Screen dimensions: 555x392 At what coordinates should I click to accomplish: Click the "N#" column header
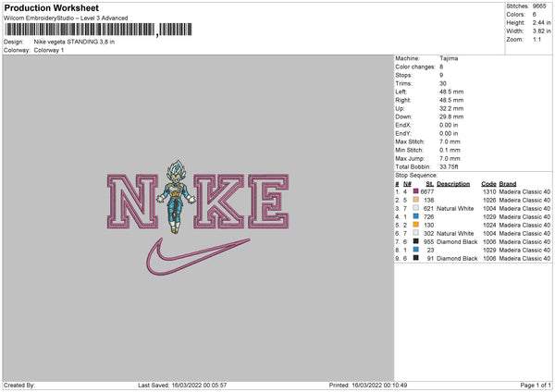(x=407, y=184)
